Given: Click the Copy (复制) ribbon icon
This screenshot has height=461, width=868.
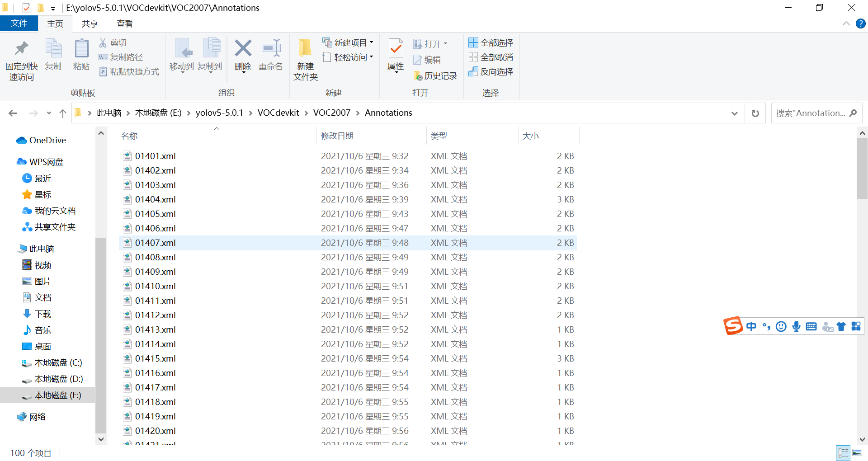Looking at the screenshot, I should click(x=53, y=48).
